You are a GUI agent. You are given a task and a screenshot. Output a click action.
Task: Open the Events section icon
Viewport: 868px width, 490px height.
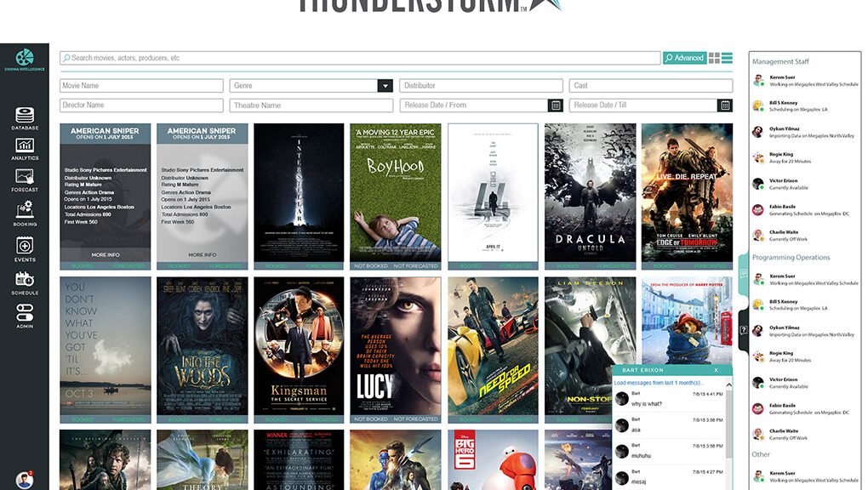tap(25, 249)
